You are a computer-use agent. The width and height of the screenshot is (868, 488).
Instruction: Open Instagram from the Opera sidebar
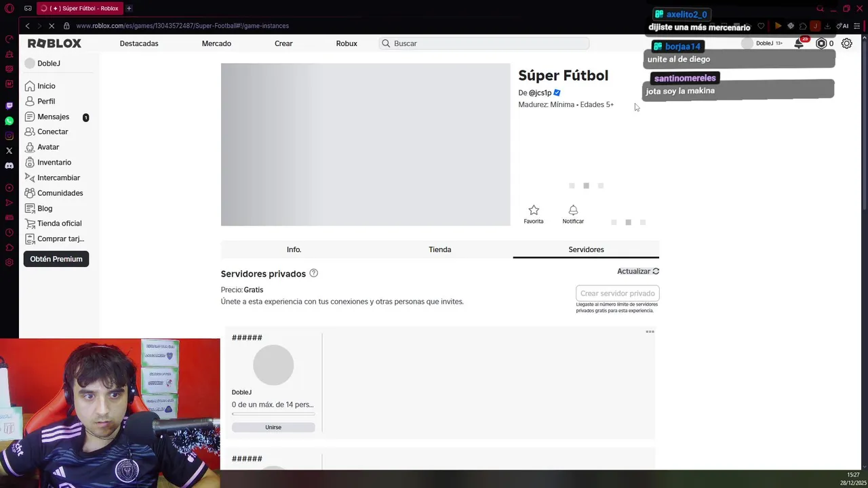coord(9,136)
